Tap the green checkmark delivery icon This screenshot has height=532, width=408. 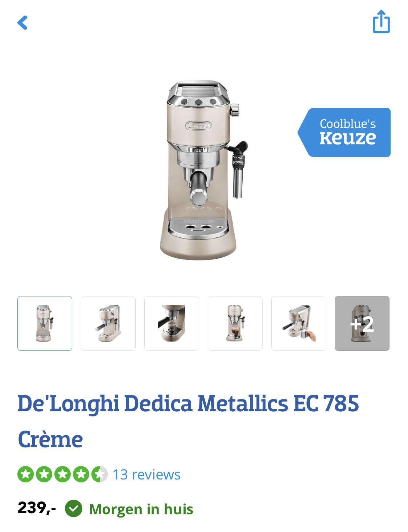(74, 508)
